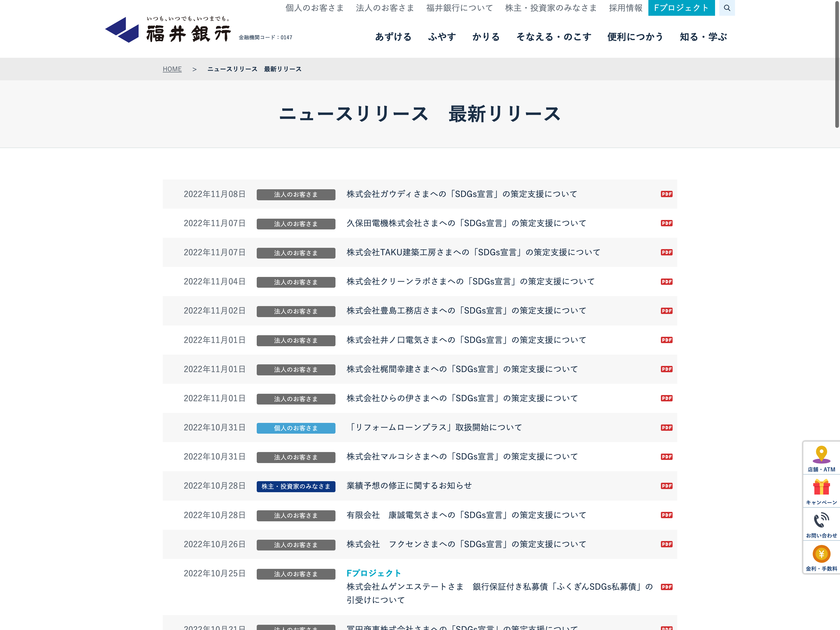Click the page vertical scrollbar
This screenshot has height=630, width=840.
click(x=837, y=65)
